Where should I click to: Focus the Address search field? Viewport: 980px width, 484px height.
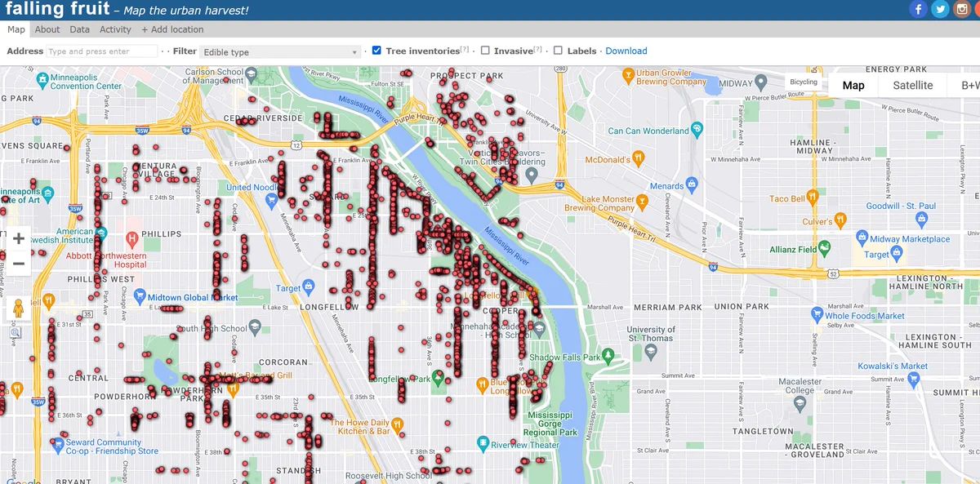tap(101, 51)
